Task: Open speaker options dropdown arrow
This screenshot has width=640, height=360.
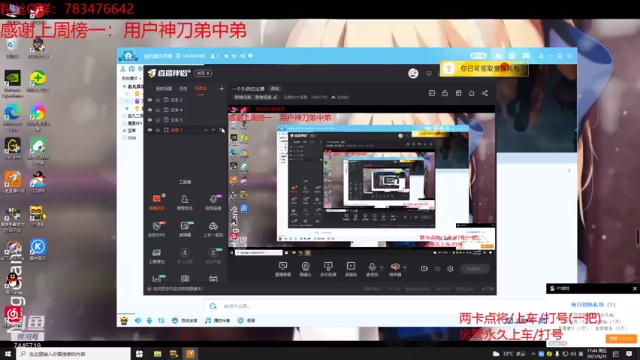Action: (404, 268)
